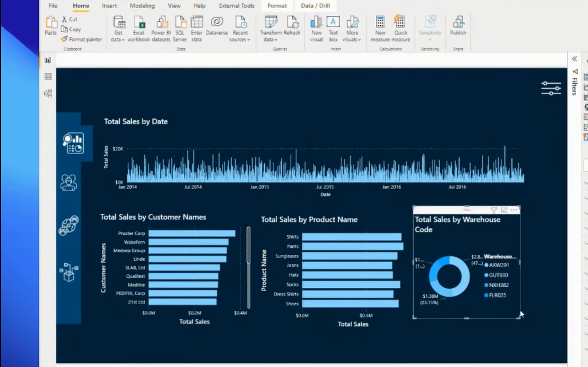Click the Sunglasses label
The height and width of the screenshot is (367, 588).
click(x=287, y=256)
